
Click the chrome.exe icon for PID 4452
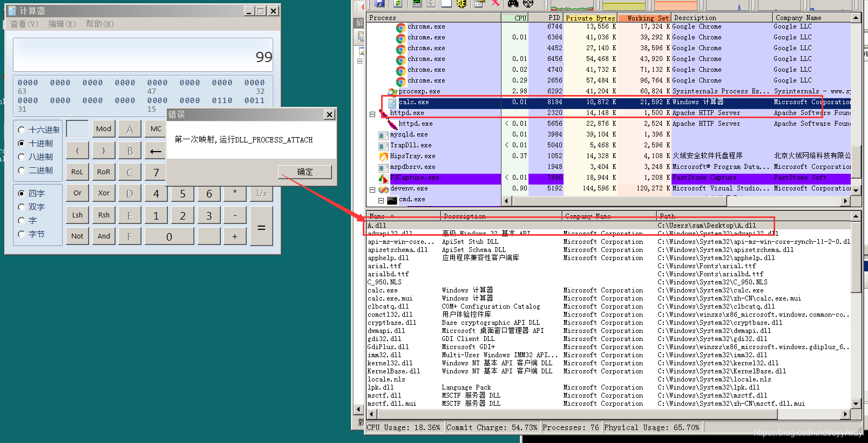[x=401, y=49]
